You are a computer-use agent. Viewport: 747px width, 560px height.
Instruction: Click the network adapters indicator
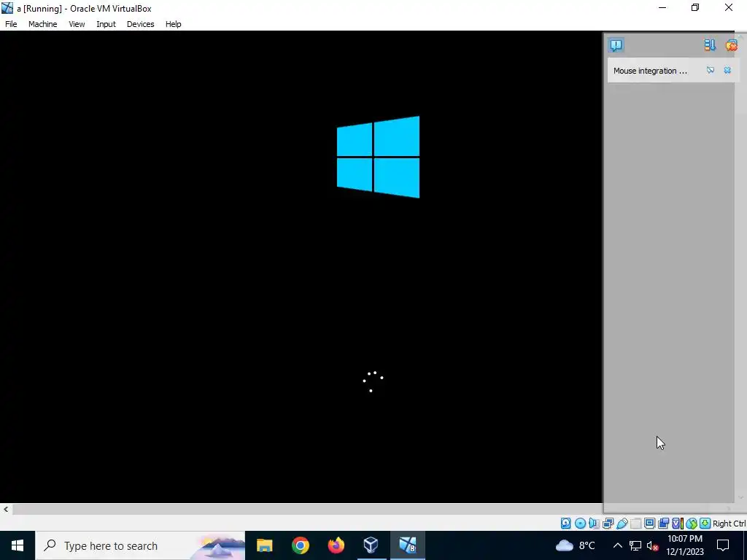click(608, 524)
